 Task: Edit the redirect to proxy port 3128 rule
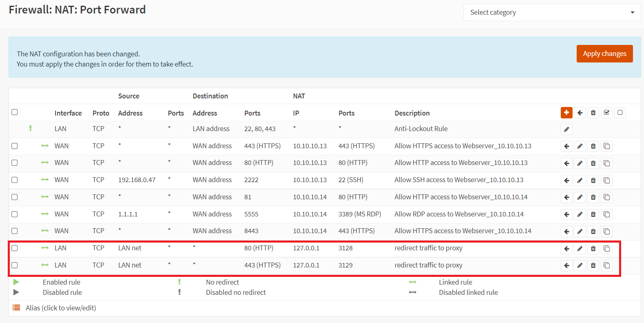(580, 248)
